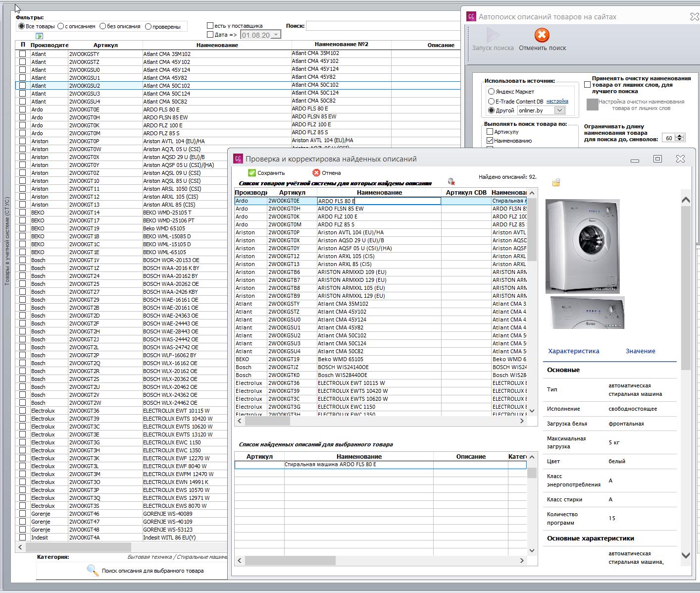Click the red Отмена cross icon
Viewport: 700px width, 593px height.
(x=316, y=173)
